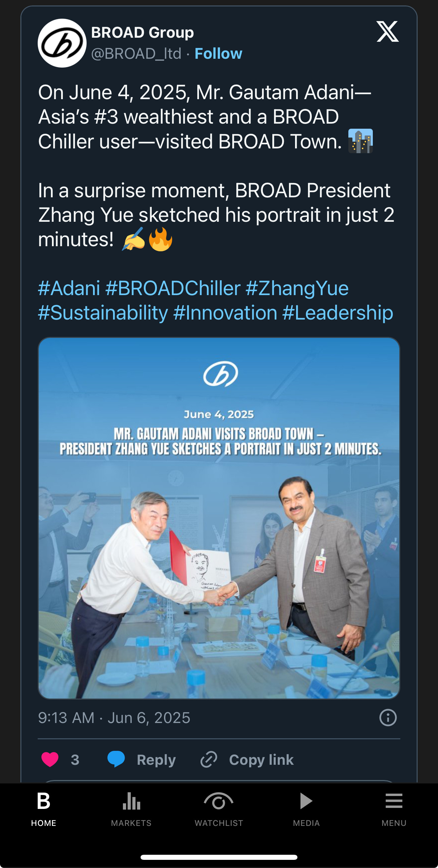Open the Markets bar chart tab

point(131,809)
